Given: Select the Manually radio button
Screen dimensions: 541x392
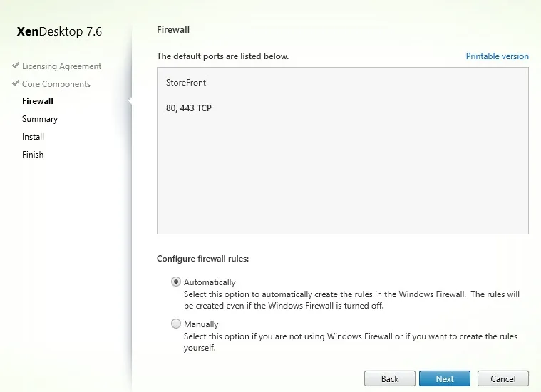Looking at the screenshot, I should pos(176,324).
